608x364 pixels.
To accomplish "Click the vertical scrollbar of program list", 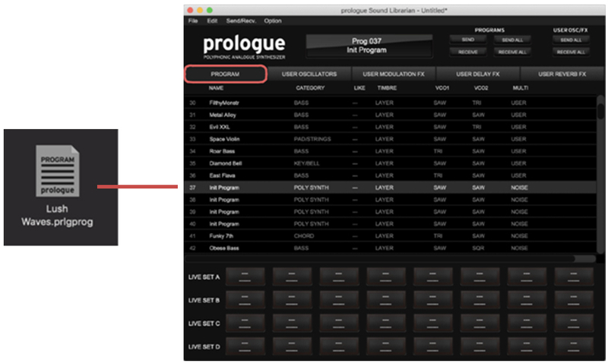I will coord(601,175).
